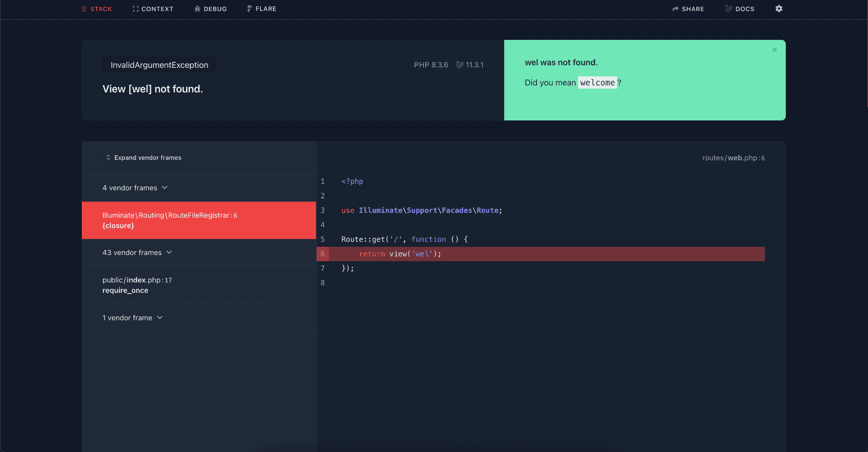
Task: Open settings with the gear icon
Action: click(x=779, y=8)
